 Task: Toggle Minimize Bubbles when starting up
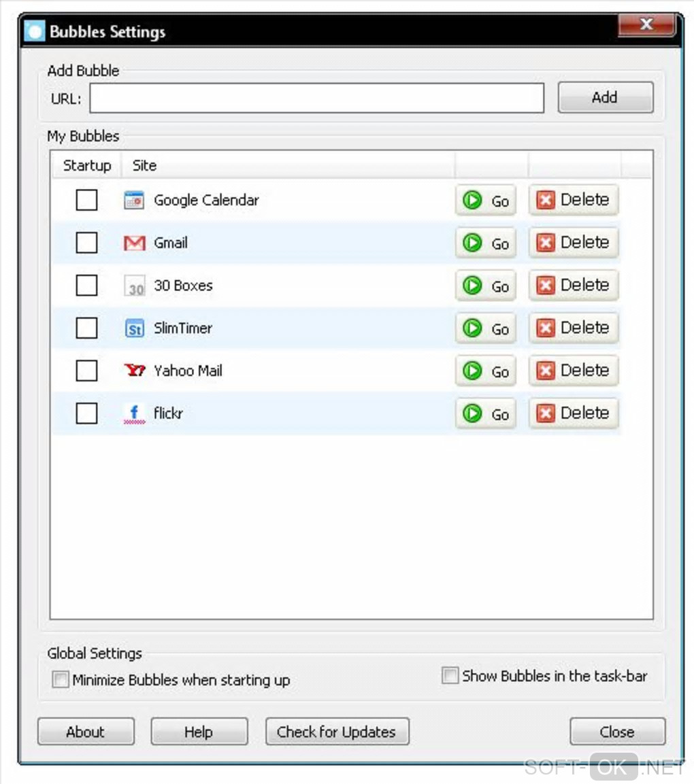point(61,680)
